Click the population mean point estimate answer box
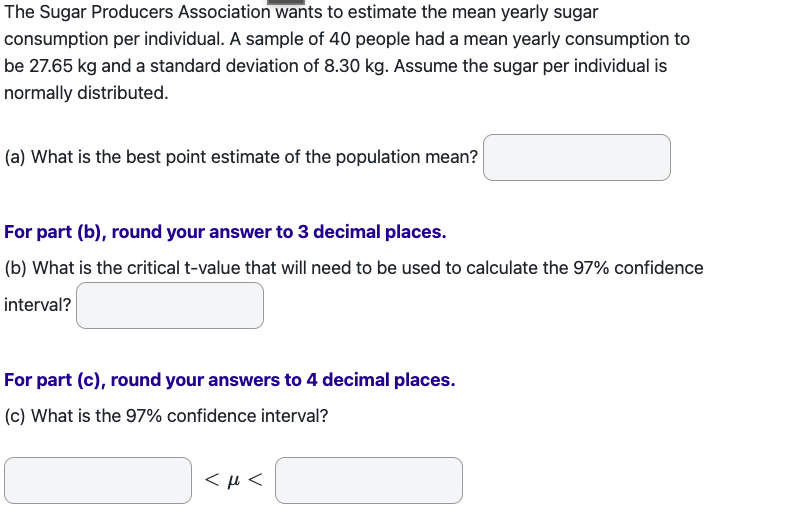The width and height of the screenshot is (801, 517). coord(577,157)
